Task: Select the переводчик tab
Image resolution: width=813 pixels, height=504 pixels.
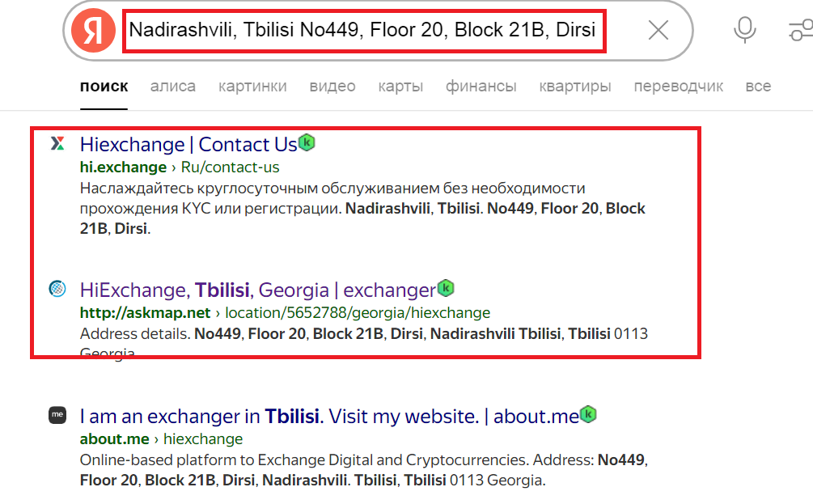Action: coord(678,86)
